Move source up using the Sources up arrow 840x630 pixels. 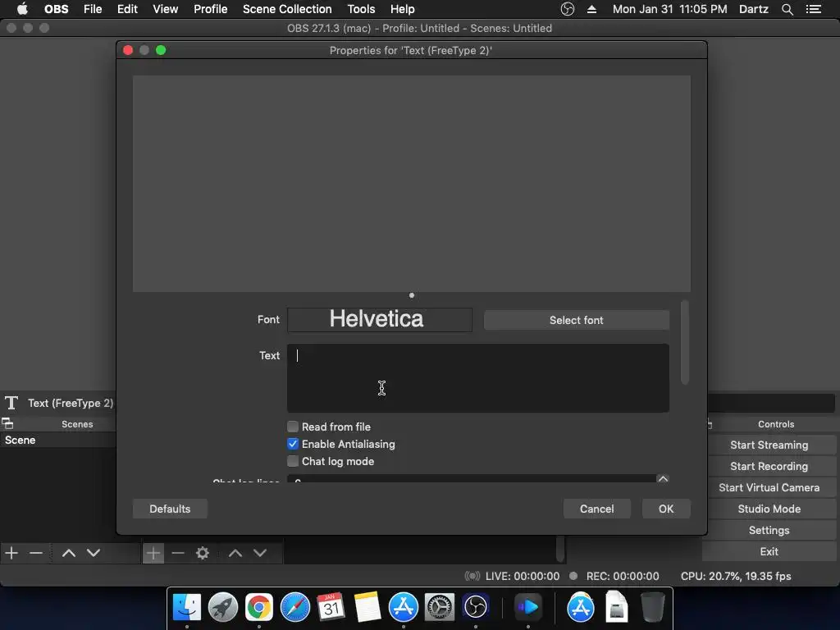(235, 553)
